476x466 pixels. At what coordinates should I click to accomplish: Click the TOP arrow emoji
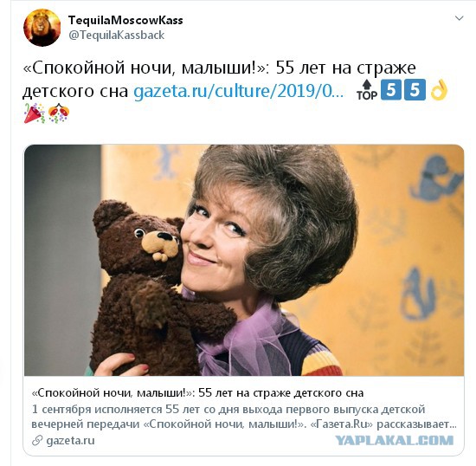[367, 90]
